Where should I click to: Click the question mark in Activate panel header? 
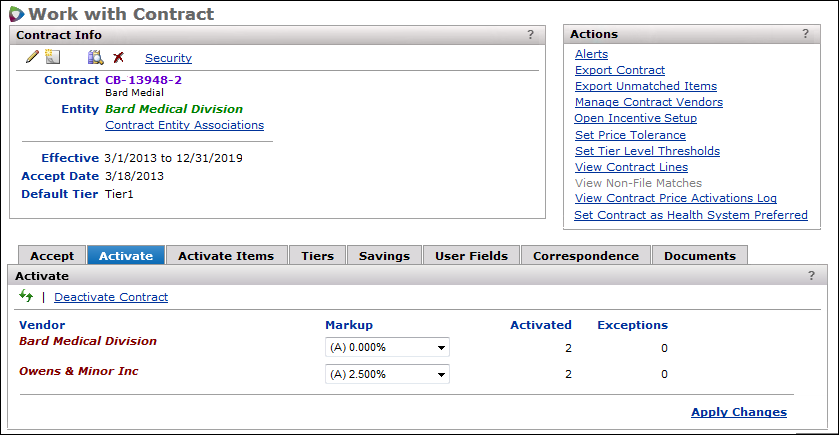tap(811, 275)
